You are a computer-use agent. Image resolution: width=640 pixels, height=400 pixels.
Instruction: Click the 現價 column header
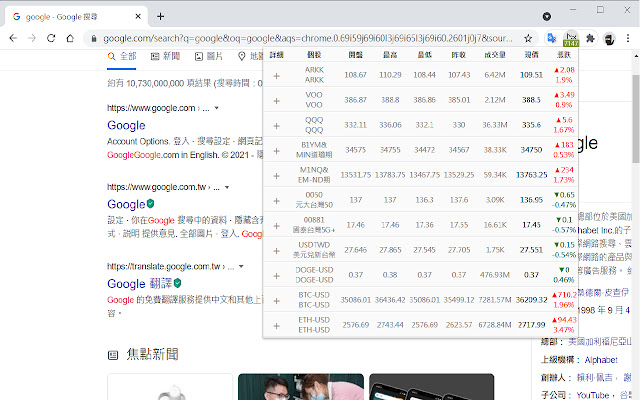pyautogui.click(x=531, y=55)
